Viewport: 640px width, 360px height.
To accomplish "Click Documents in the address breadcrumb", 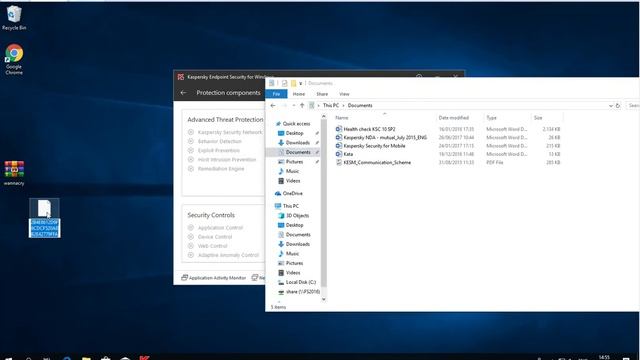I will [360, 105].
